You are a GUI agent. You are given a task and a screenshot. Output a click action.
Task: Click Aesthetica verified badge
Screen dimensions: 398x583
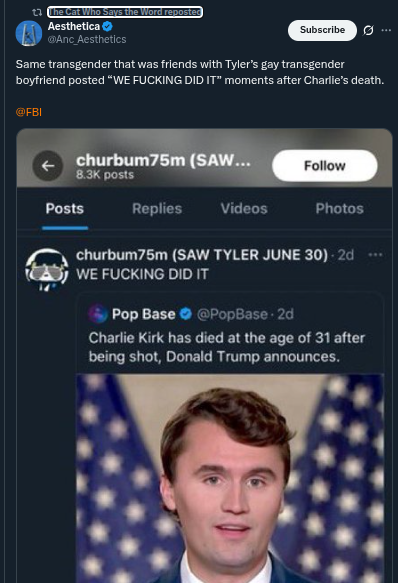(107, 26)
